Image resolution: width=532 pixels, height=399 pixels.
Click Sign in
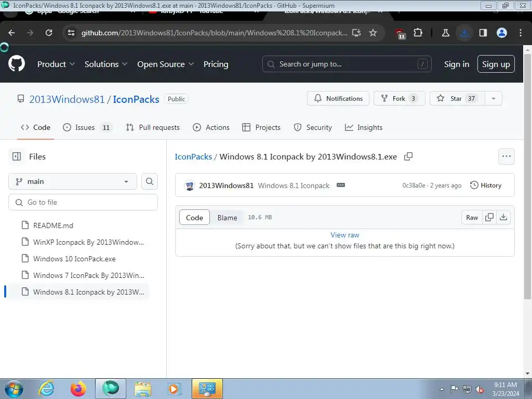[x=457, y=64]
